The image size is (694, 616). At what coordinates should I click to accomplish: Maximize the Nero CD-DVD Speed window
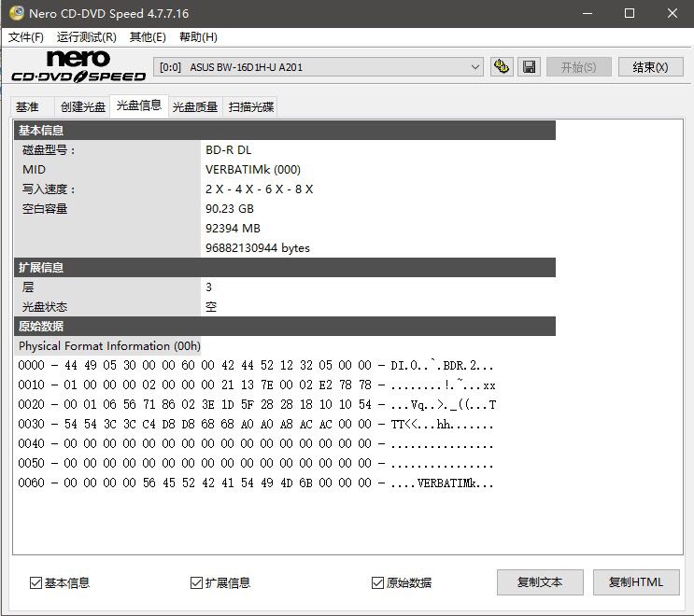(x=630, y=13)
